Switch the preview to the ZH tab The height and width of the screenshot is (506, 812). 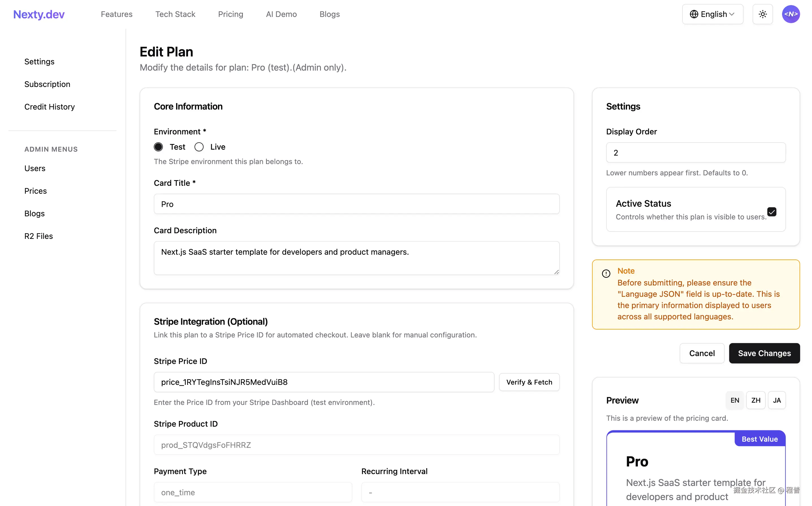[x=756, y=400]
